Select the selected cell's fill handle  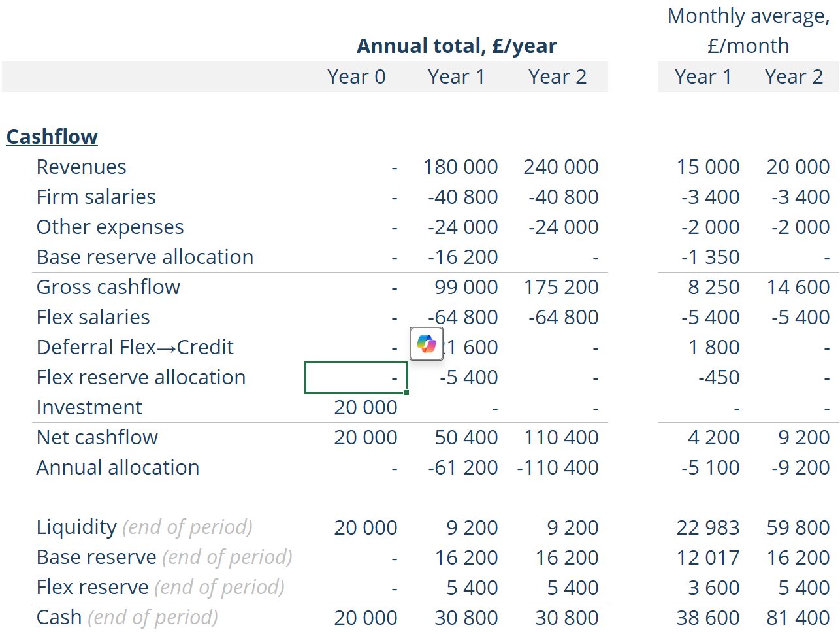pos(406,392)
